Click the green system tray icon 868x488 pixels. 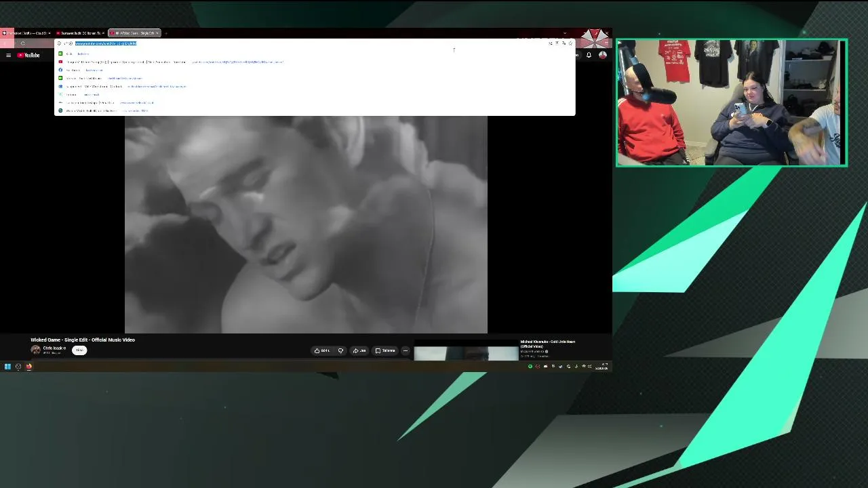pyautogui.click(x=530, y=367)
